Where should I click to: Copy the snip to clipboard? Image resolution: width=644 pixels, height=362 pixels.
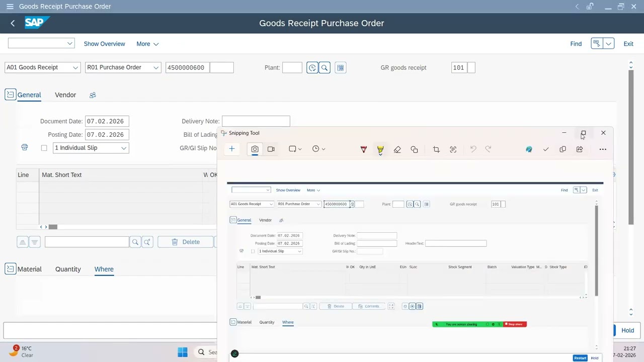click(562, 149)
